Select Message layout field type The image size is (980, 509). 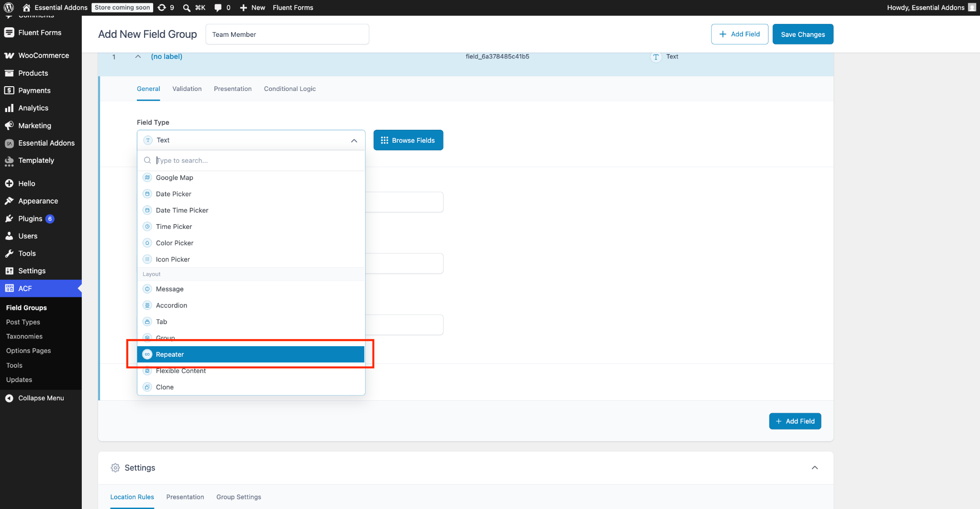click(x=251, y=289)
